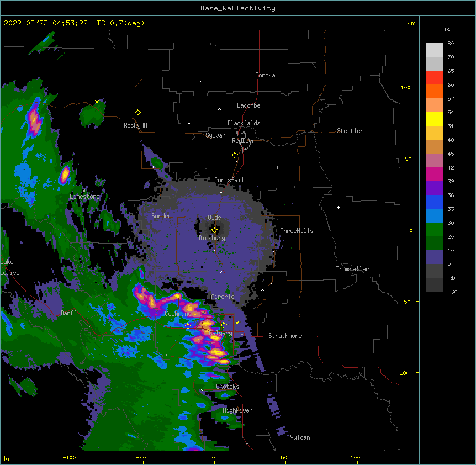This screenshot has width=476, height=465.
Task: Select the Sundre label
Action: tap(161, 216)
